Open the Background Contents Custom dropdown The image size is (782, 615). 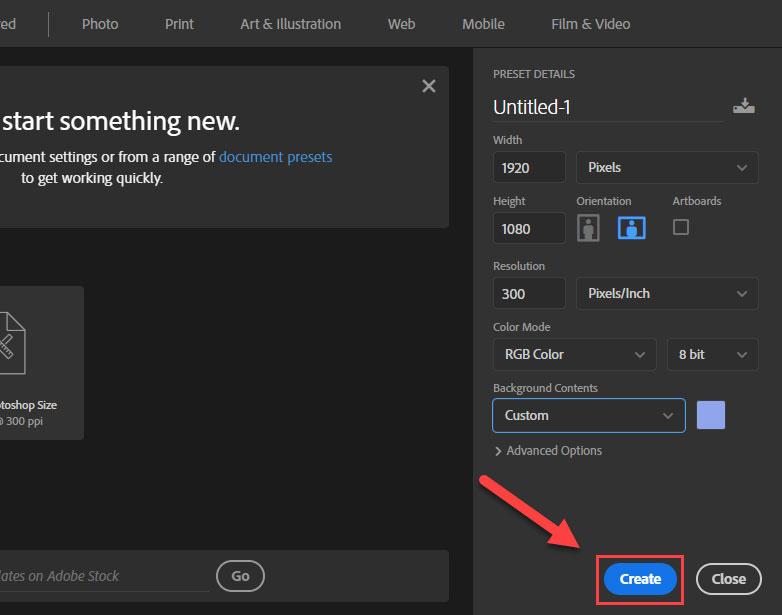click(x=588, y=416)
